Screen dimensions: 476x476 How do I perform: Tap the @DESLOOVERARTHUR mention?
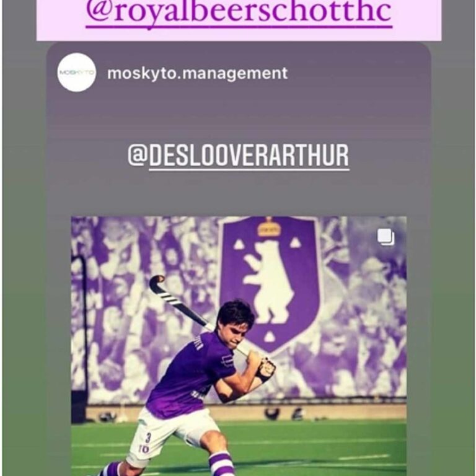click(238, 155)
